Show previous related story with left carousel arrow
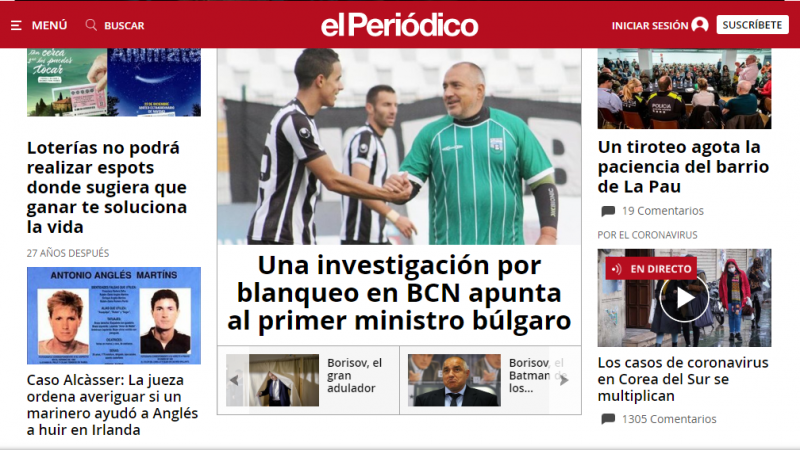The height and width of the screenshot is (450, 800). (234, 380)
